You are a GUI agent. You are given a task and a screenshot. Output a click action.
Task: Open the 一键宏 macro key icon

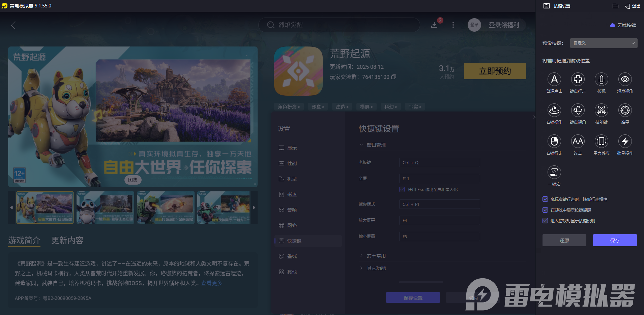(x=554, y=172)
